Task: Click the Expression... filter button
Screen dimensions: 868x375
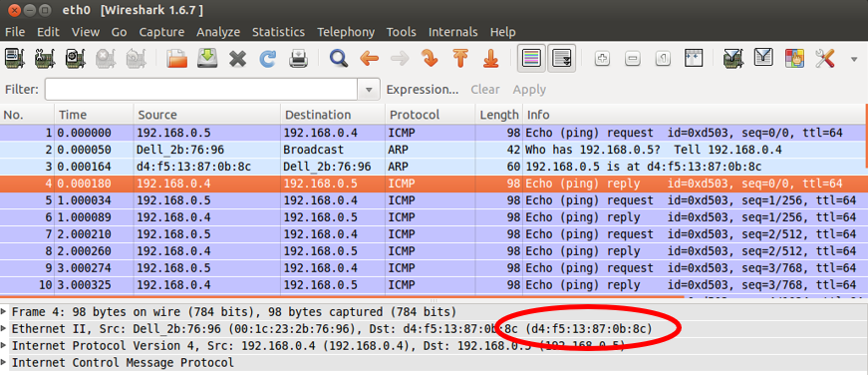Action: pyautogui.click(x=423, y=89)
